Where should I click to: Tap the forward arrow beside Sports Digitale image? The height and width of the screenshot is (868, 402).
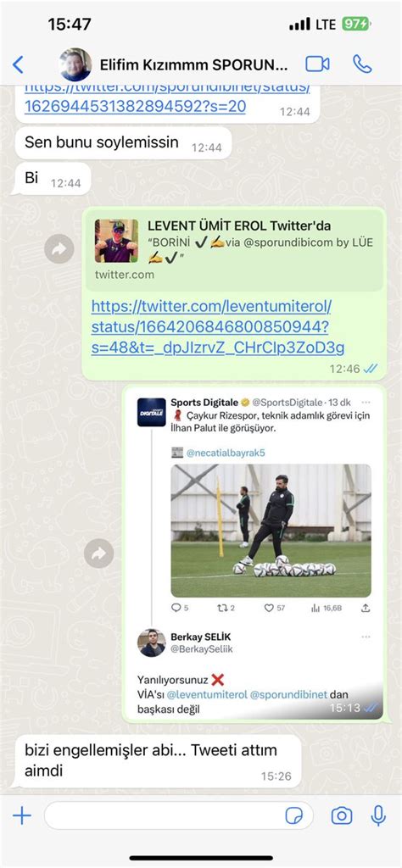click(99, 553)
